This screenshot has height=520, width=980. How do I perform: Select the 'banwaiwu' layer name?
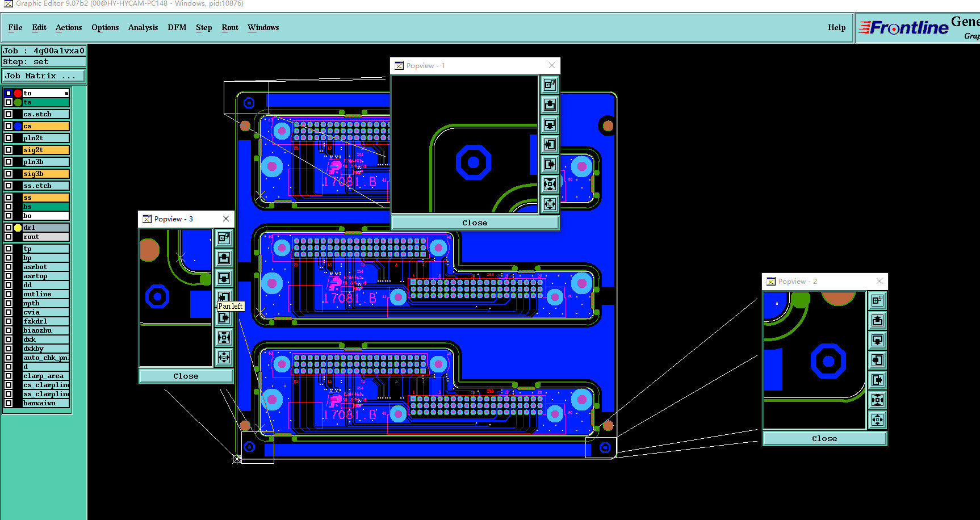tap(46, 403)
